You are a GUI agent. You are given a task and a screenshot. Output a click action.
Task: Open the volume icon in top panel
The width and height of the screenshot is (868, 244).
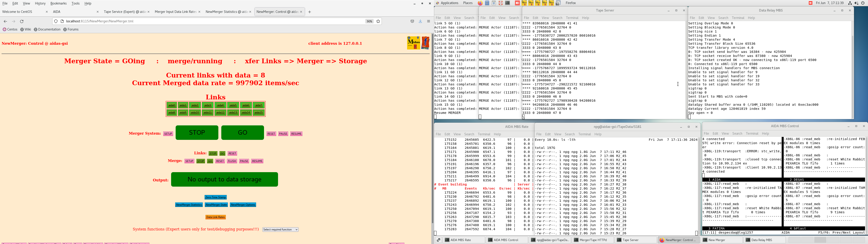click(x=856, y=3)
